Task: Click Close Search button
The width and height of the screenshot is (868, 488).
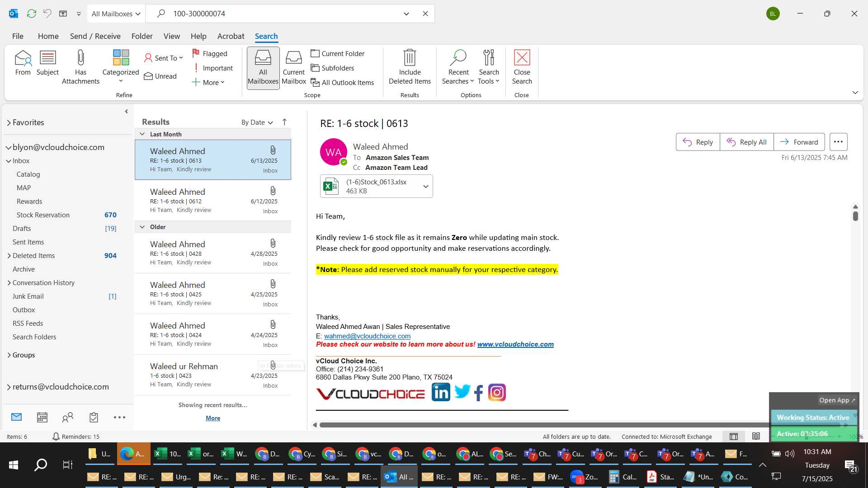Action: (522, 67)
